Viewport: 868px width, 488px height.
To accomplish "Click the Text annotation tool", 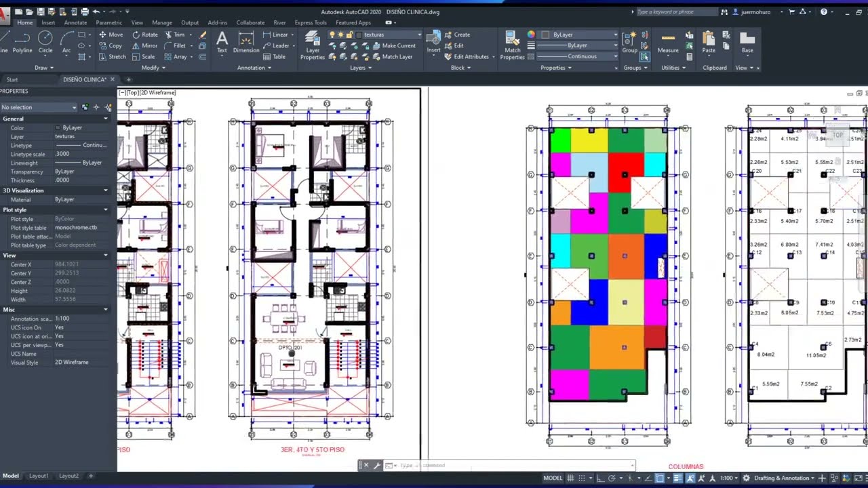I will [222, 42].
